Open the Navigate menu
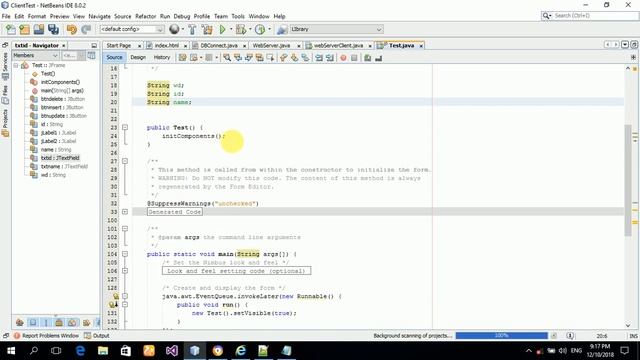The width and height of the screenshot is (640, 360). [100, 16]
